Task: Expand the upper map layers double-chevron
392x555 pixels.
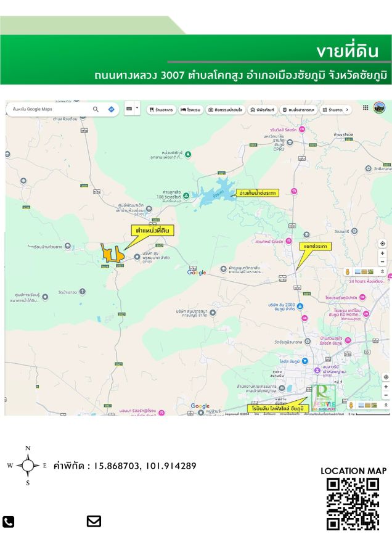Action: tap(382, 271)
